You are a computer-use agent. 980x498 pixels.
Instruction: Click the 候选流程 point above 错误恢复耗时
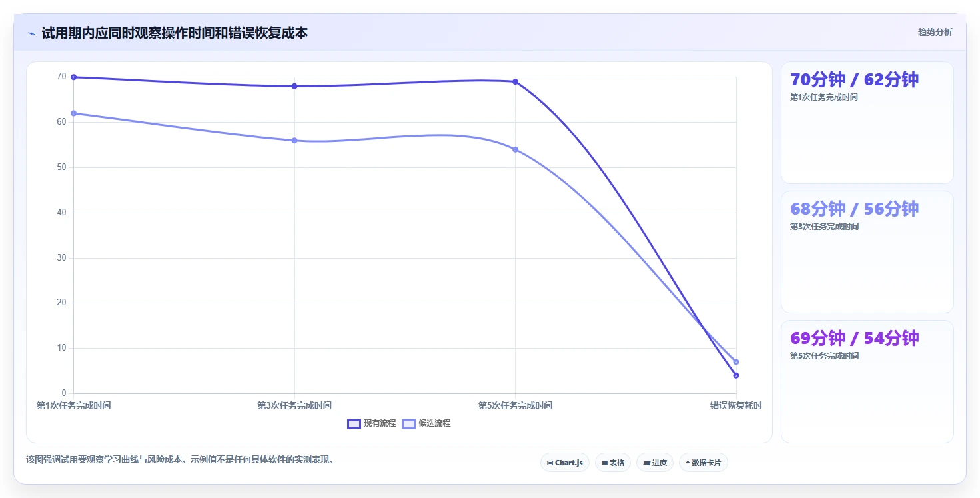pyautogui.click(x=736, y=362)
